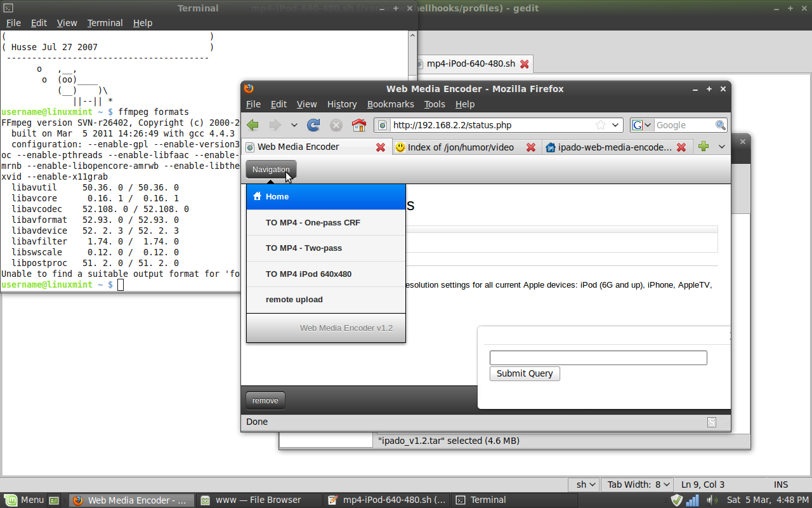Close the Index of /jon/humor/video tab
812x508 pixels.
(530, 147)
